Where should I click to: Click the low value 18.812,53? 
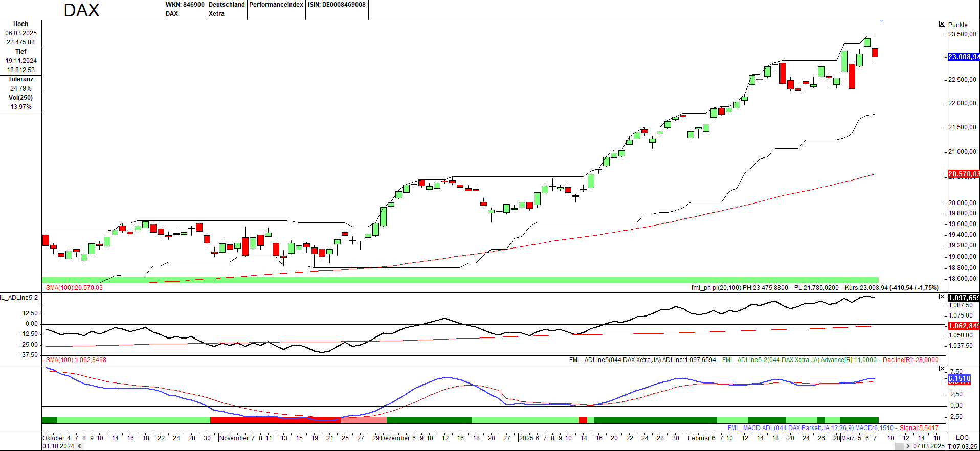point(21,70)
